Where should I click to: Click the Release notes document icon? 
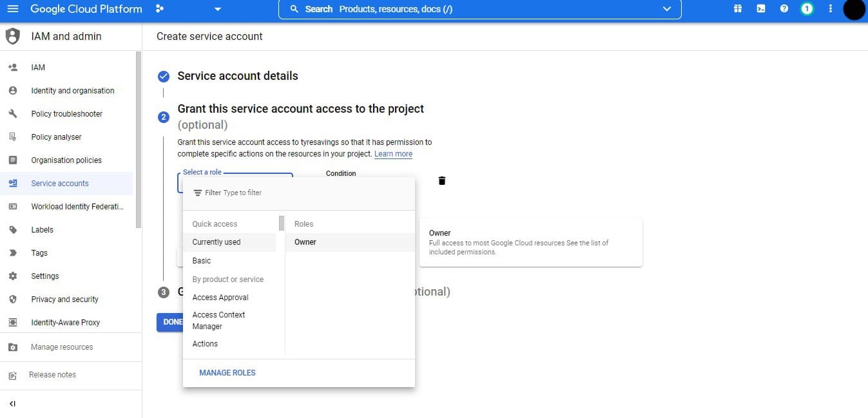point(13,375)
